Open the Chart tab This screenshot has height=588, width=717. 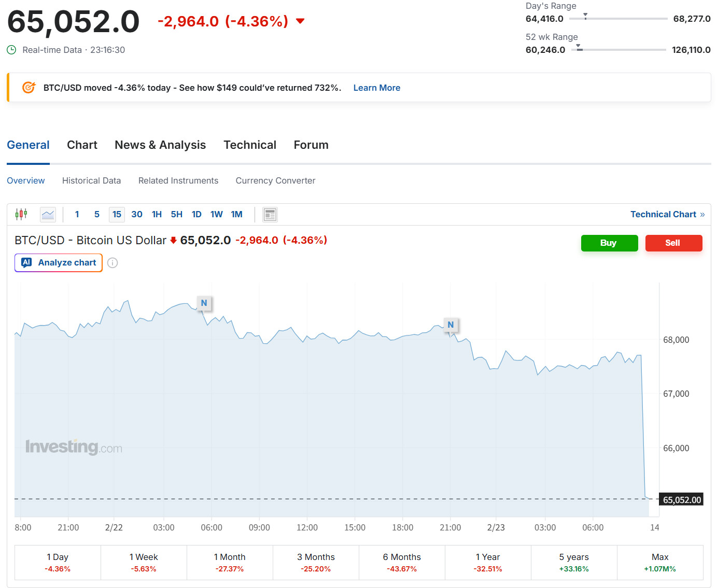[82, 145]
